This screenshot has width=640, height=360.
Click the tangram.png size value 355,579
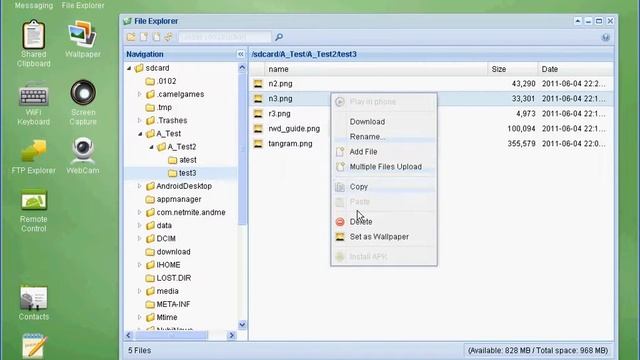(521, 144)
